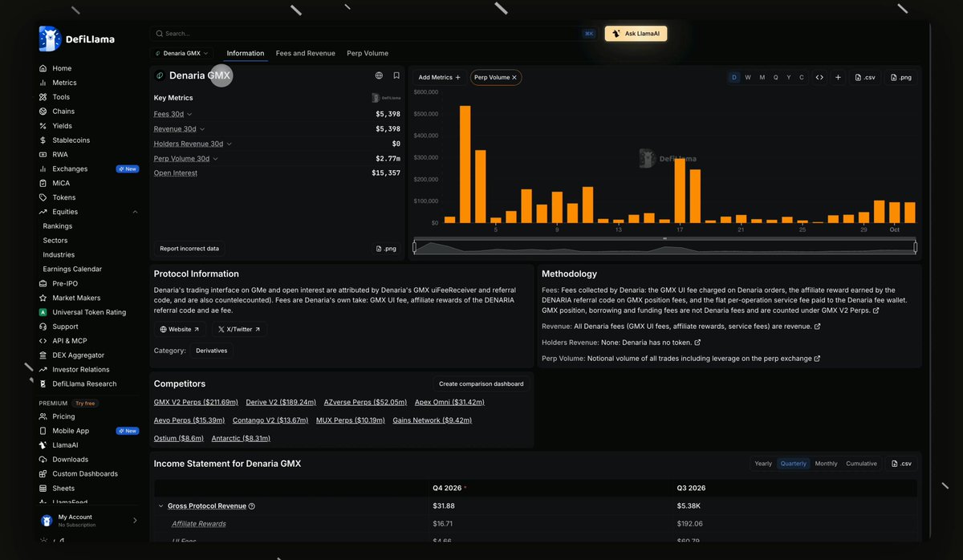Open the Support headset icon
This screenshot has width=963, height=560.
(x=43, y=327)
